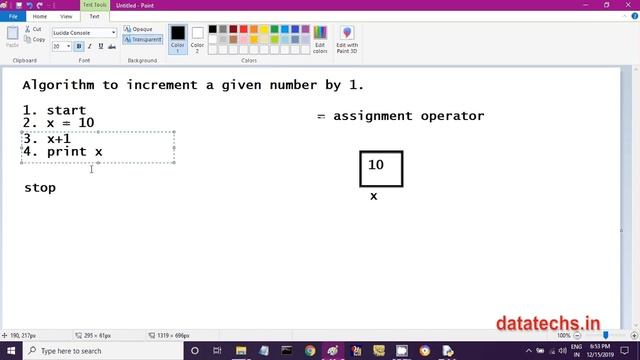Collapse the ribbon with the chevron
Image resolution: width=640 pixels, height=360 pixels.
click(x=624, y=16)
